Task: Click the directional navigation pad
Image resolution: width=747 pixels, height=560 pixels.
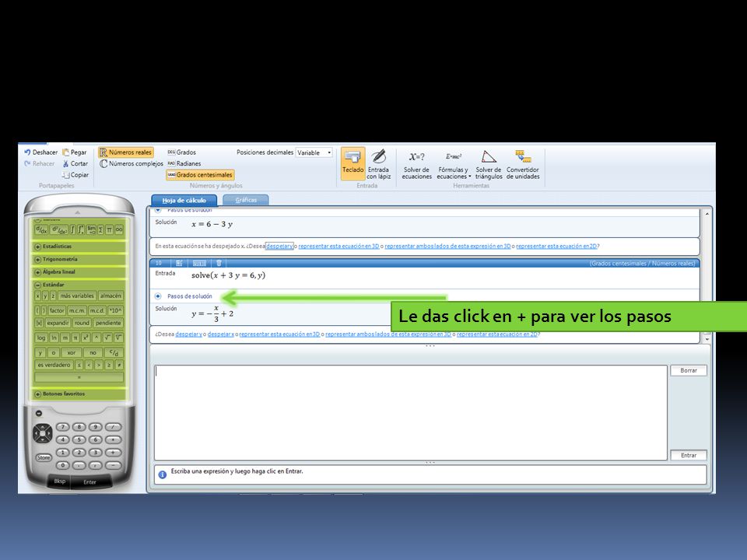Action: pos(42,433)
